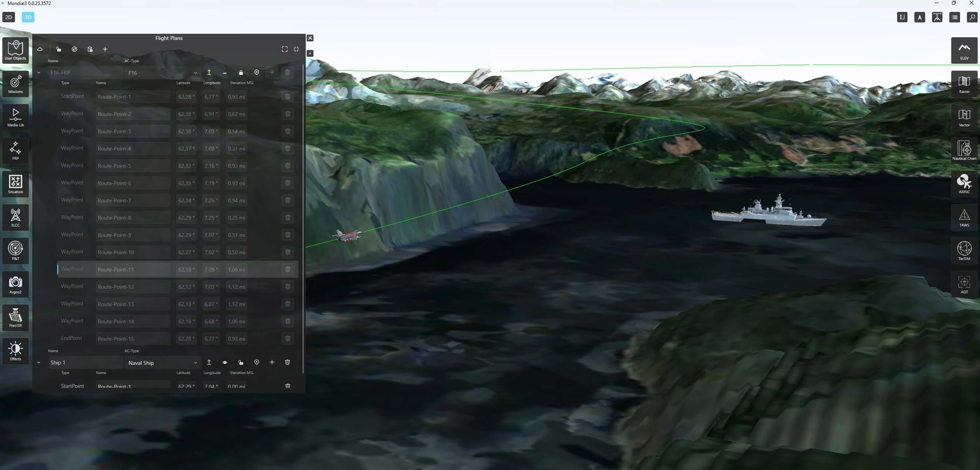Open the Effects panel
This screenshot has width=980, height=470.
point(15,350)
